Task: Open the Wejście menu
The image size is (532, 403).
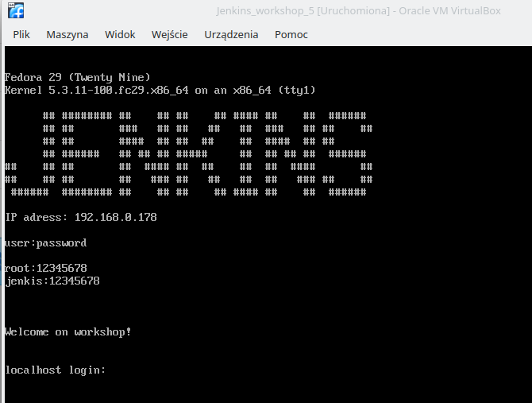Action: (170, 35)
